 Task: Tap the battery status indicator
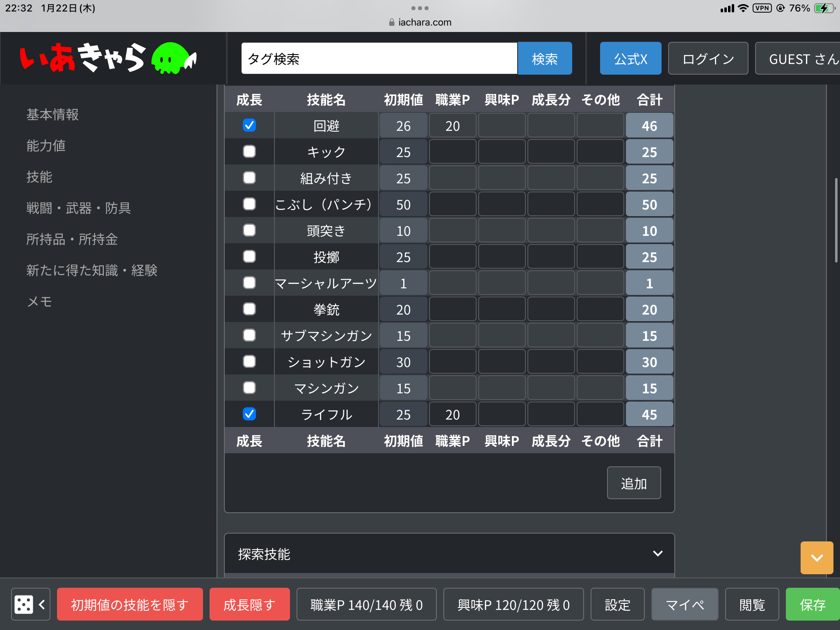click(x=824, y=8)
